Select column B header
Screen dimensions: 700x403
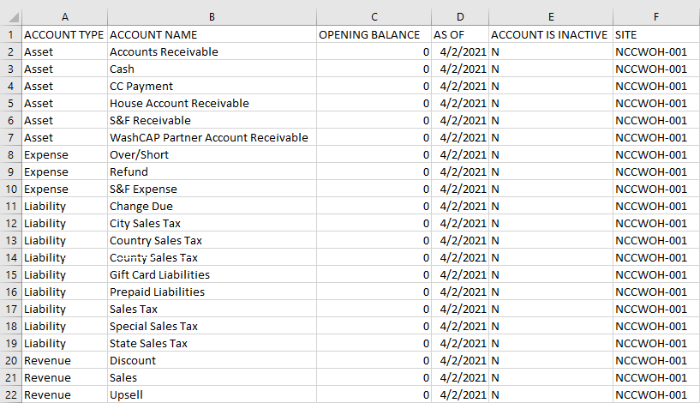point(210,15)
